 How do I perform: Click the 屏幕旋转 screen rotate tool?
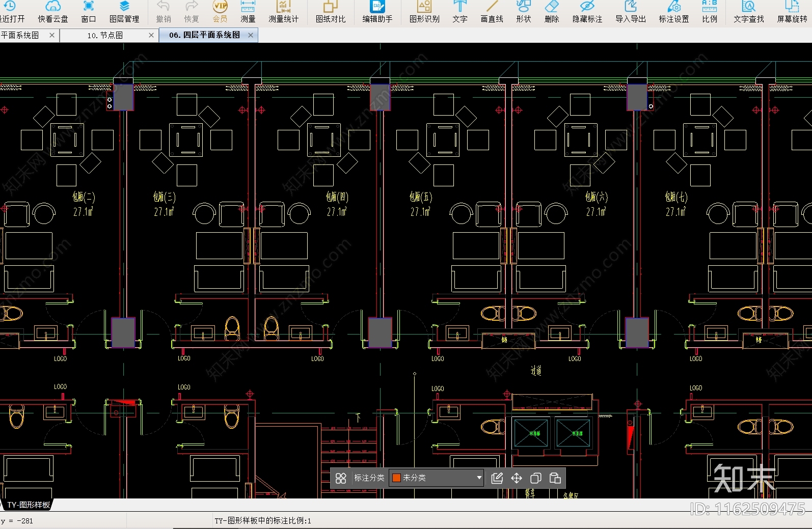tap(793, 12)
